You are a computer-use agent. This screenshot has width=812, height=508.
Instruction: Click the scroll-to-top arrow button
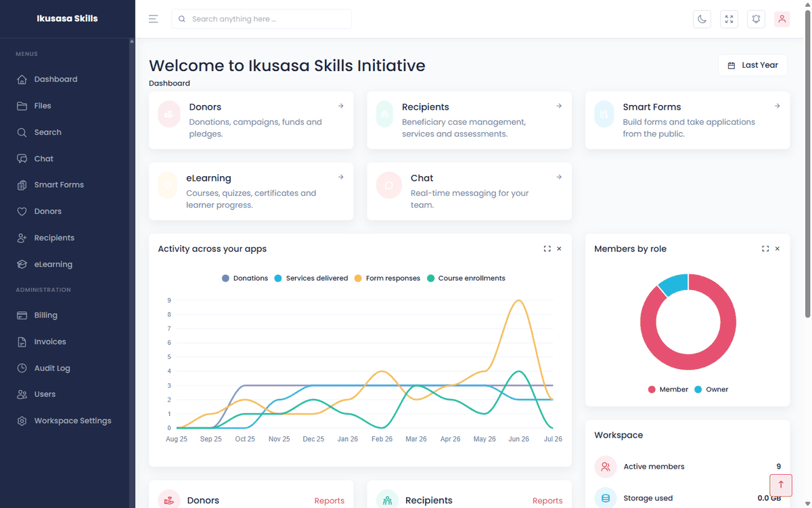pos(781,485)
